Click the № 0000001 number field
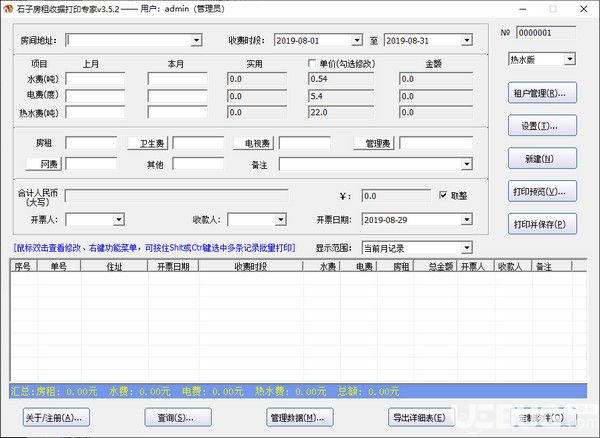The height and width of the screenshot is (438, 600). (546, 33)
